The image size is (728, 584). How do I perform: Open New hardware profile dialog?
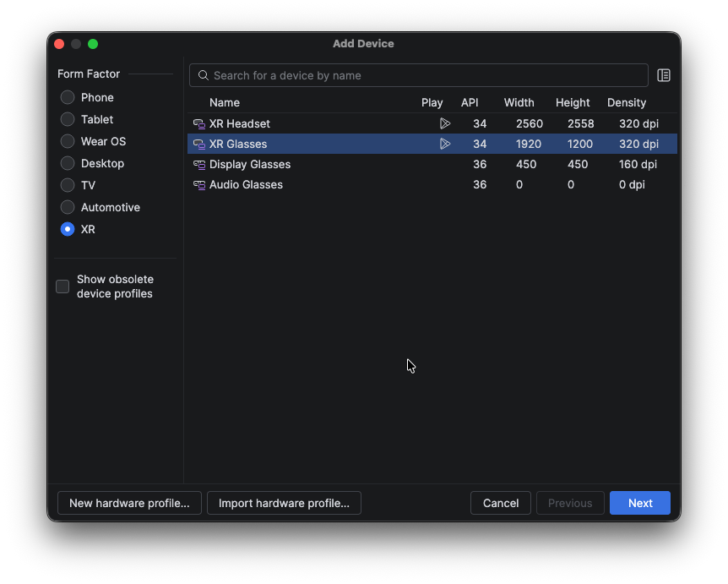click(129, 503)
